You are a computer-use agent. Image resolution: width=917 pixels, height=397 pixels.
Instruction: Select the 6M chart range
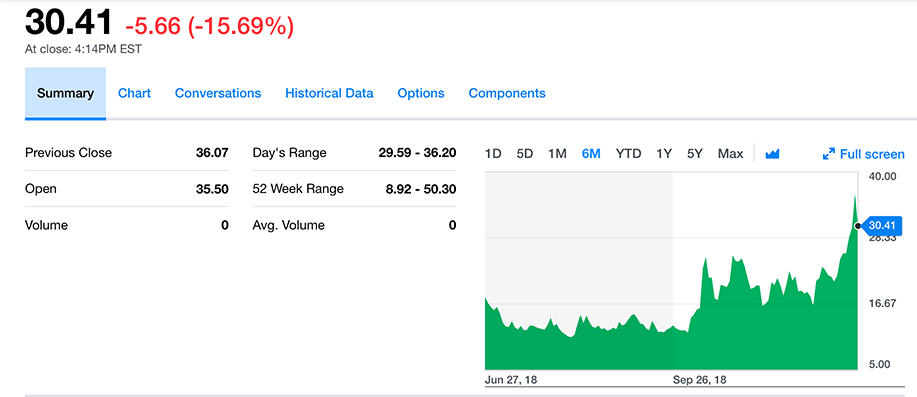coord(591,154)
